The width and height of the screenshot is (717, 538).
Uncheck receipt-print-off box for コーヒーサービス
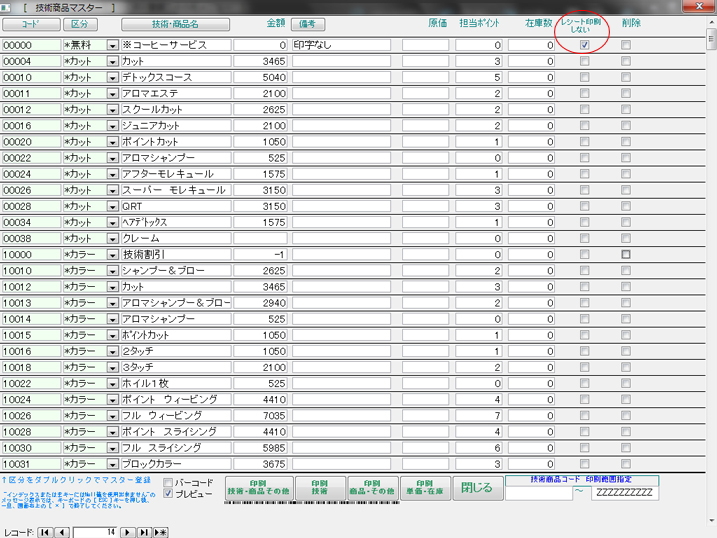click(584, 45)
